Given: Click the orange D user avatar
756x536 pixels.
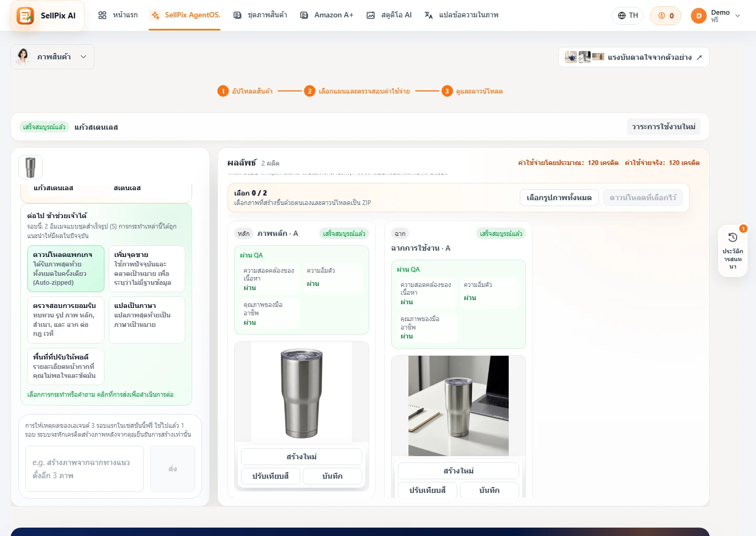Looking at the screenshot, I should pyautogui.click(x=699, y=16).
